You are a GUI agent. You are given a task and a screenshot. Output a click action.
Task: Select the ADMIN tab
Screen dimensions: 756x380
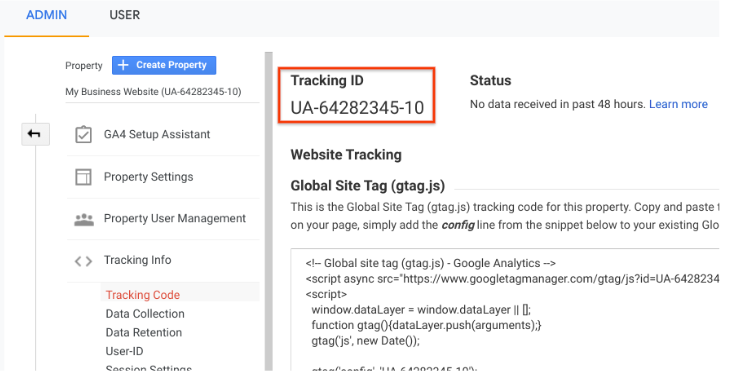[46, 15]
